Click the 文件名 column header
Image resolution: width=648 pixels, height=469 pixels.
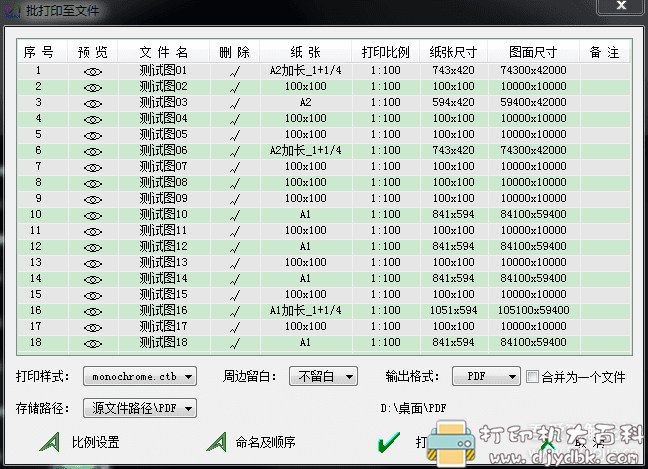[164, 52]
